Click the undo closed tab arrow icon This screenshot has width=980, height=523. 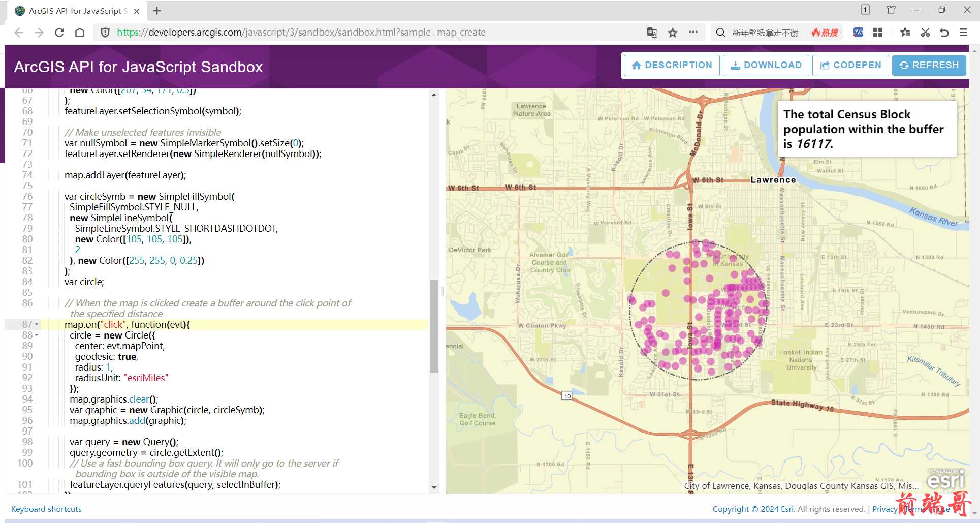pos(944,33)
